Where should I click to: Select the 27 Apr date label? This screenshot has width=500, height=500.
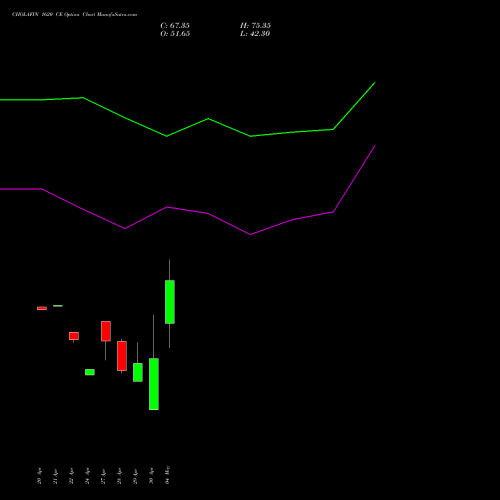point(104,476)
